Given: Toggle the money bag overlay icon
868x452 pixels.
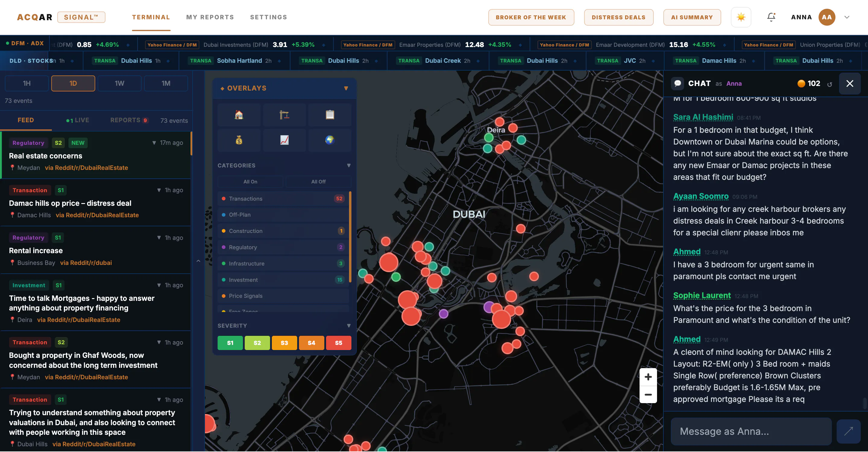Looking at the screenshot, I should pyautogui.click(x=239, y=140).
